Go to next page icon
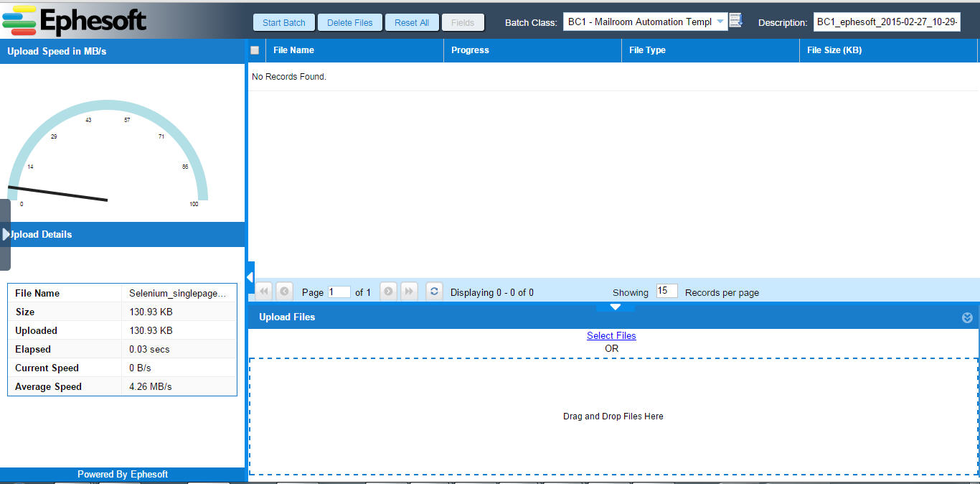This screenshot has width=980, height=484. pyautogui.click(x=388, y=292)
